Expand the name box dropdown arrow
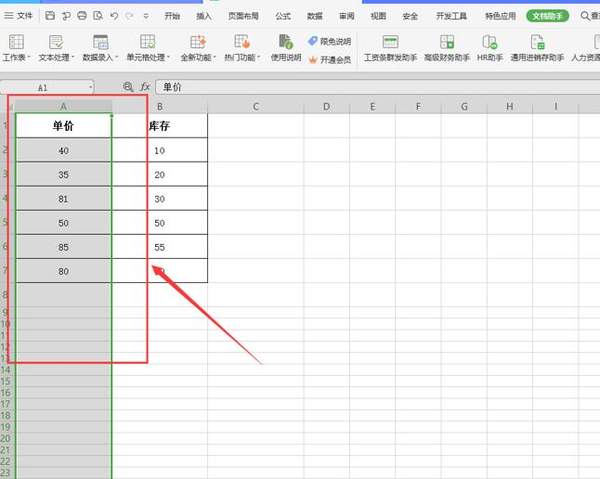Screen dimensions: 600x479 point(91,88)
